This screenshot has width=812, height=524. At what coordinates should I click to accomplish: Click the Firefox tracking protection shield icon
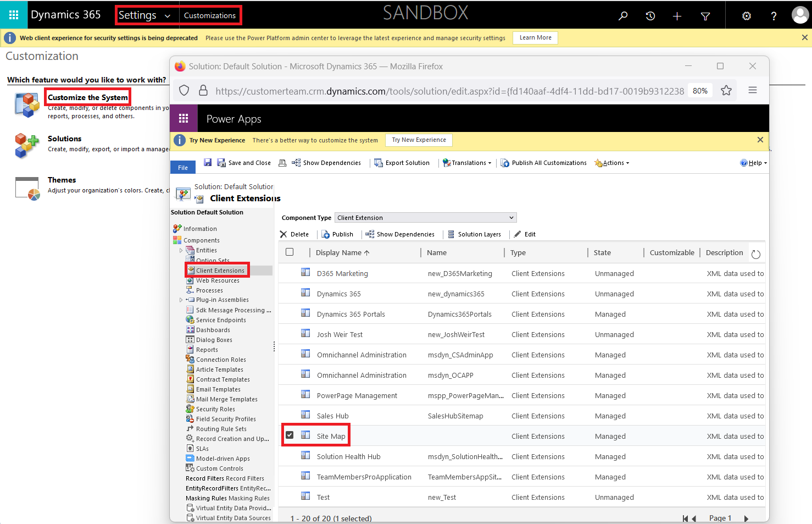pos(185,90)
